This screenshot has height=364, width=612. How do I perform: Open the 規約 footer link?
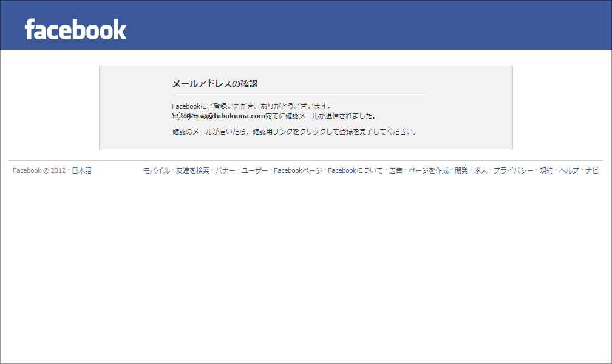point(546,170)
